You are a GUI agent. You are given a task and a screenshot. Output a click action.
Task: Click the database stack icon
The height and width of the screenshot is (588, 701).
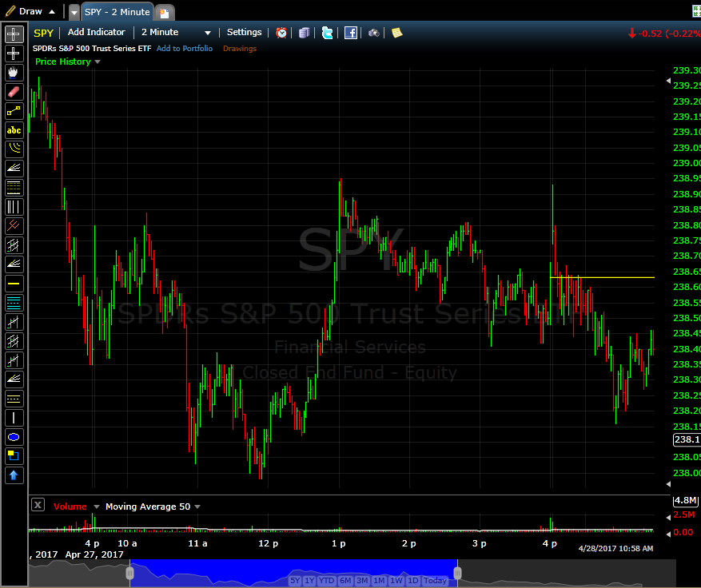point(305,33)
